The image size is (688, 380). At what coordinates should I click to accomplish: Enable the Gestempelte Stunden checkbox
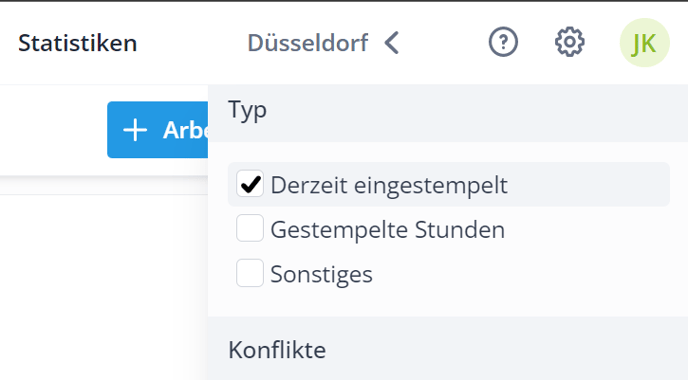pos(250,228)
